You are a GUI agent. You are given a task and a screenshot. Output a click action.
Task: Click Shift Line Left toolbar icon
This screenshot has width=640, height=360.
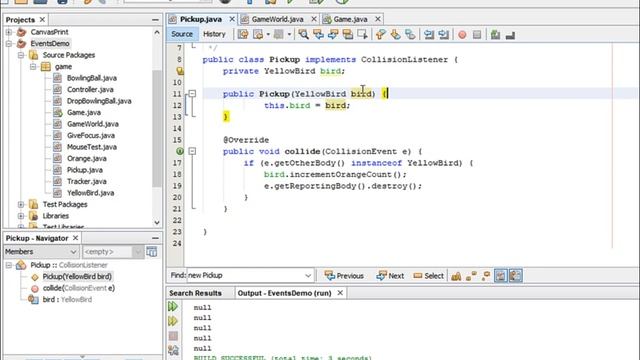click(429, 35)
